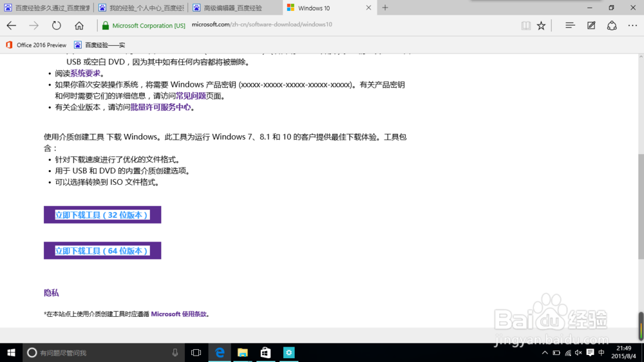
Task: Add page to favorites star
Action: pyautogui.click(x=542, y=26)
